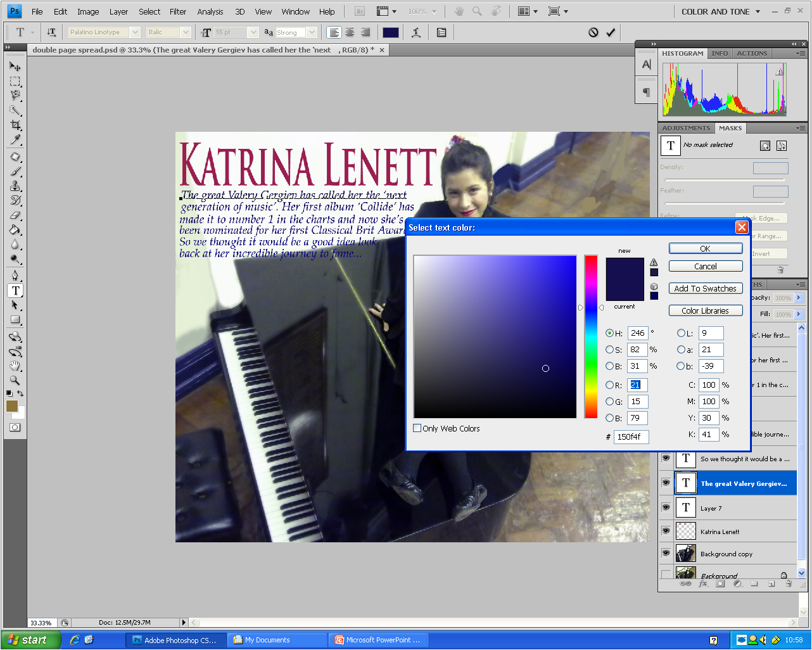Select the S saturation radio button
Image resolution: width=812 pixels, height=650 pixels.
pyautogui.click(x=609, y=350)
